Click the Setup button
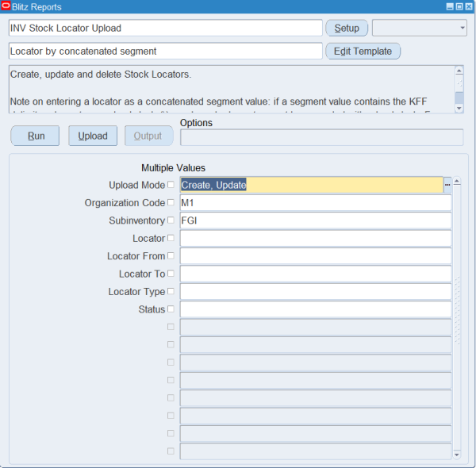Screen dimensions: 476x468 [347, 29]
